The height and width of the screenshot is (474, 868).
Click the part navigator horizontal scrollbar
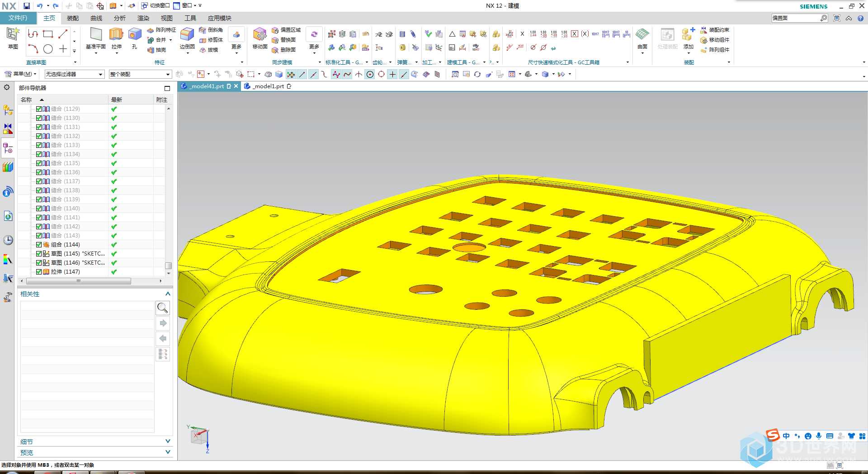click(79, 281)
